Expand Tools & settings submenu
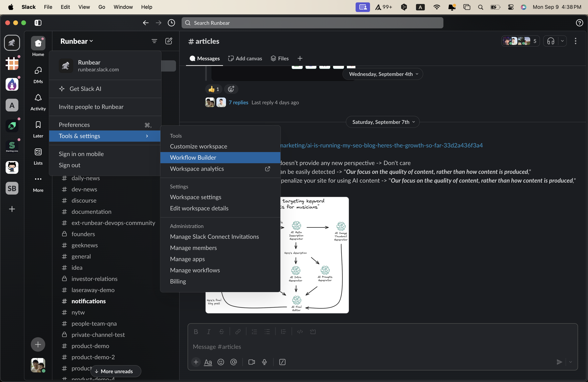 click(x=105, y=136)
